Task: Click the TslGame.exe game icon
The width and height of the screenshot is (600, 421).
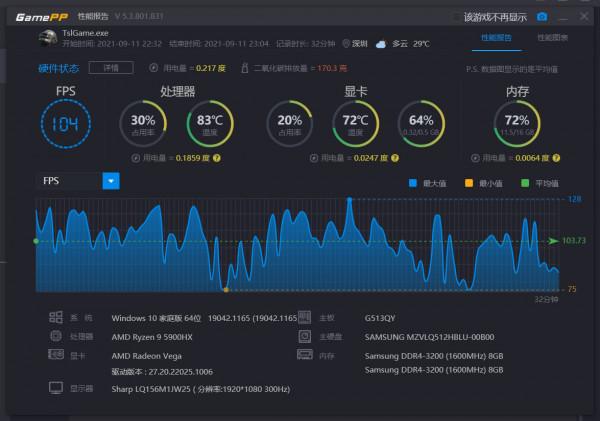Action: click(48, 38)
